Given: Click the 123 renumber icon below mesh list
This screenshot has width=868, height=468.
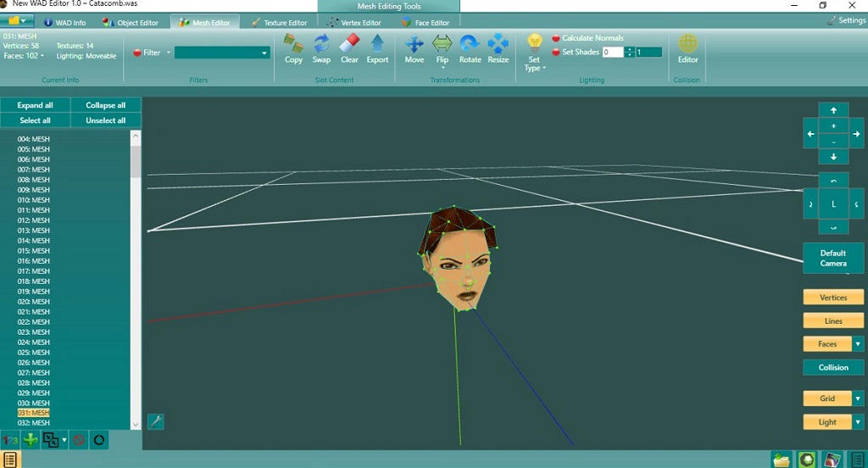Looking at the screenshot, I should click(10, 440).
